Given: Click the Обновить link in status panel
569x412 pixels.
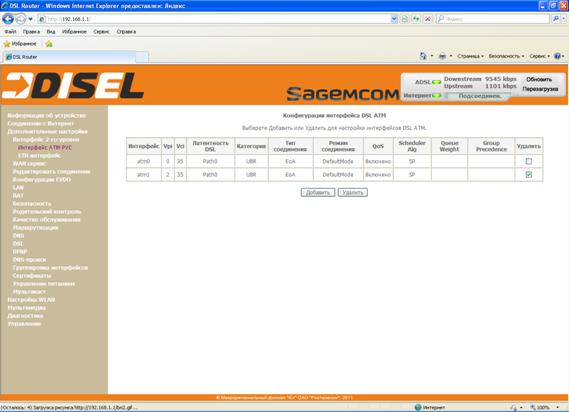Looking at the screenshot, I should point(539,79).
